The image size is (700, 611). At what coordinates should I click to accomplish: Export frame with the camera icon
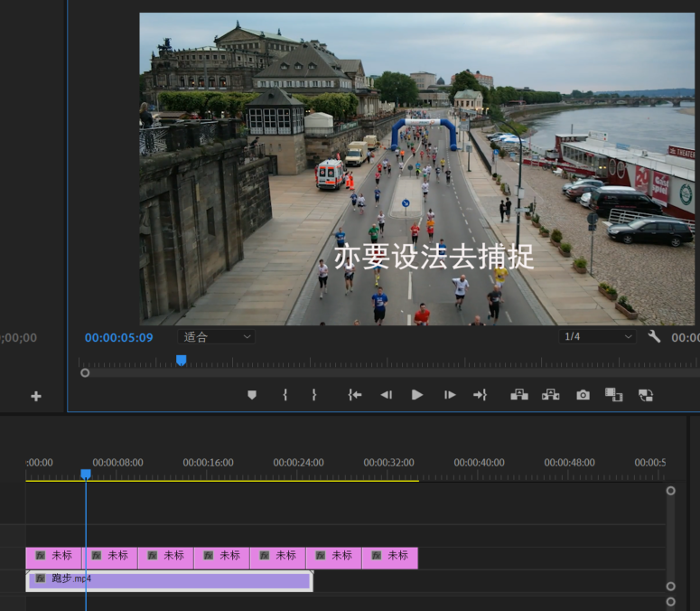(583, 395)
